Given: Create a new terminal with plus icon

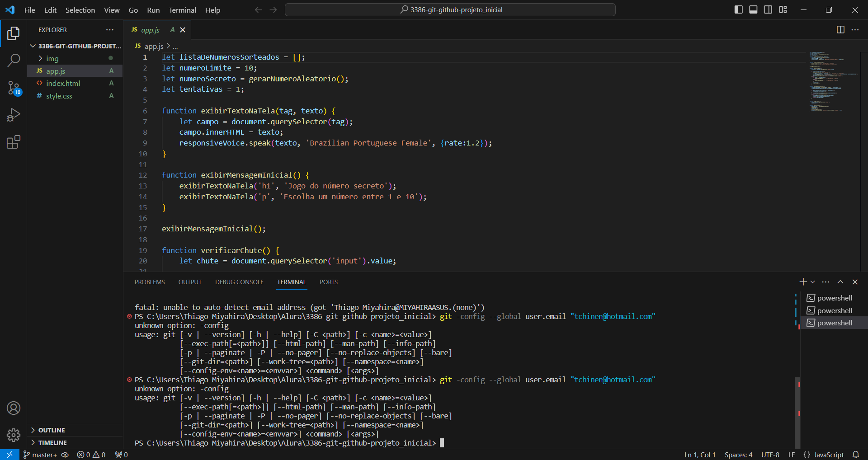Looking at the screenshot, I should [x=803, y=282].
